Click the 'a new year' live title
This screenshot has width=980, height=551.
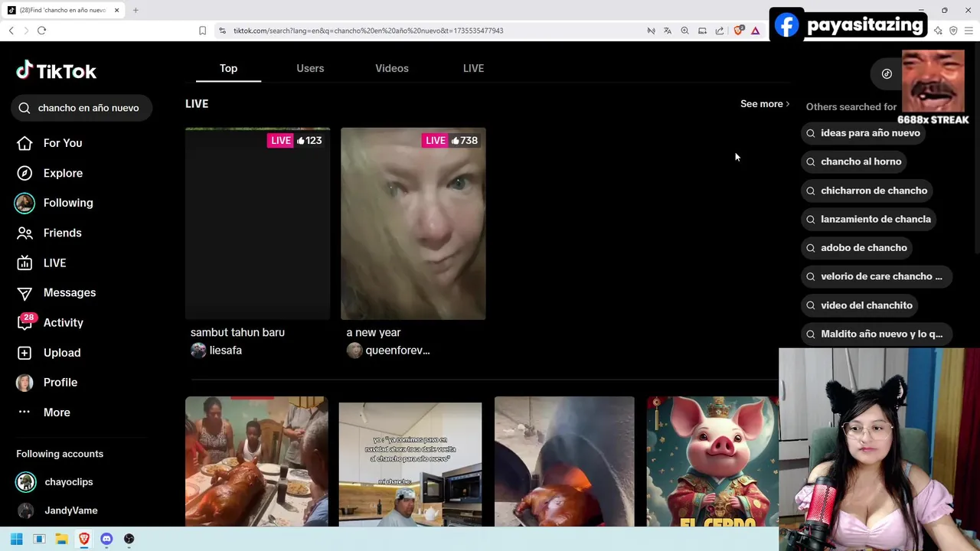point(374,332)
